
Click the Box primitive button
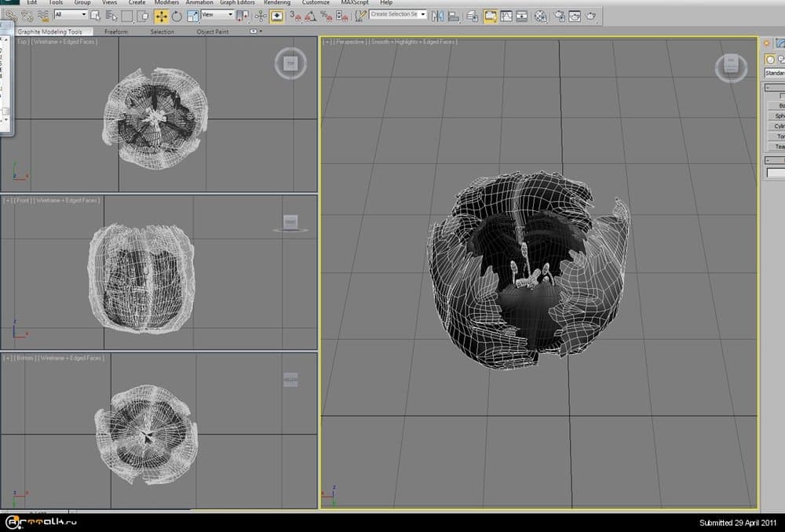tap(776, 106)
